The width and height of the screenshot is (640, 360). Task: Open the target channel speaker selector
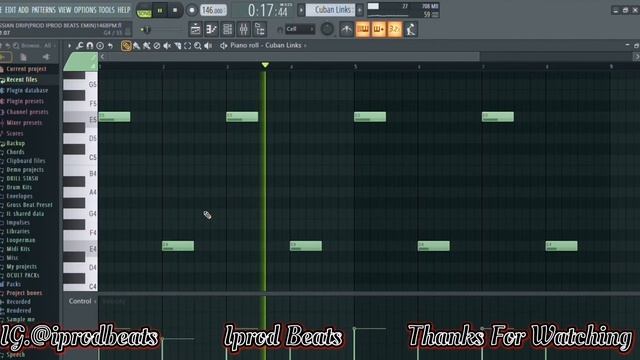(x=224, y=46)
